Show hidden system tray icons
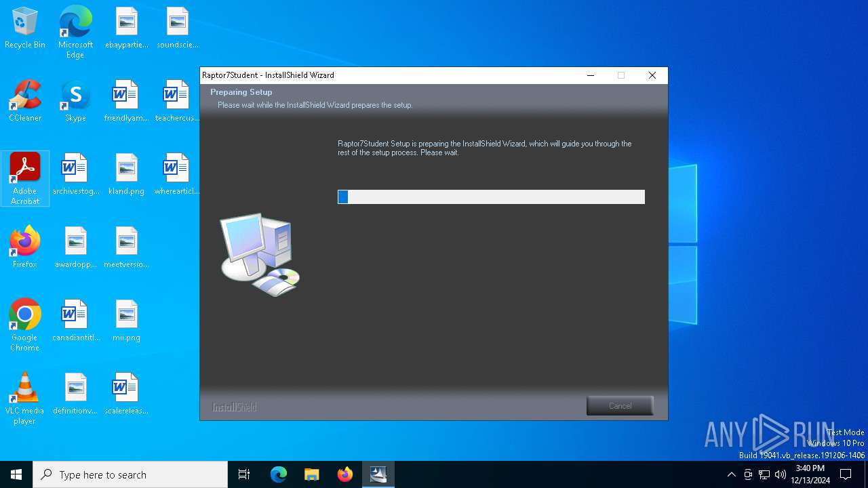This screenshot has width=868, height=488. click(x=731, y=474)
